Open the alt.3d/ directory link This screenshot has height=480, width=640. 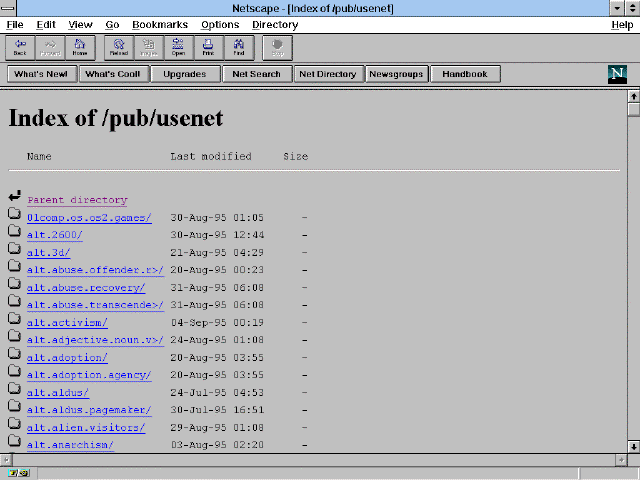click(49, 253)
